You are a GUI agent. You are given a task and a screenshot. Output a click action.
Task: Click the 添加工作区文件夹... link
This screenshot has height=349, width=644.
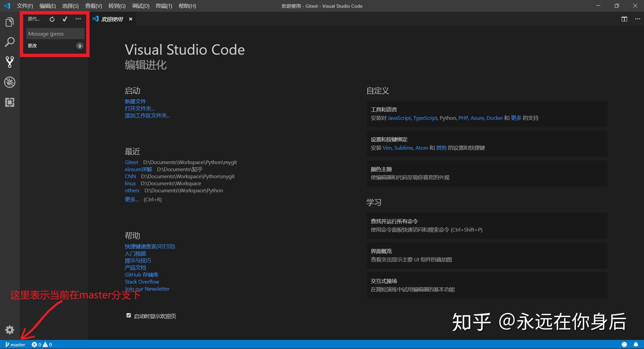(x=147, y=115)
